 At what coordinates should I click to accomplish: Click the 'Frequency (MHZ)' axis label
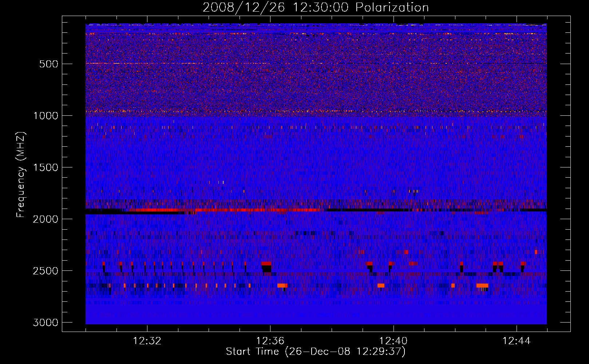21,175
